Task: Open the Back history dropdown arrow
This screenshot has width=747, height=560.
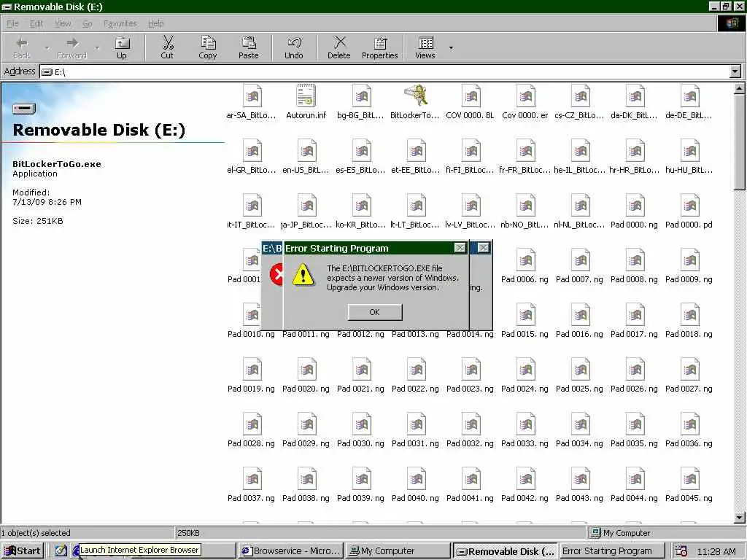Action: coord(47,47)
